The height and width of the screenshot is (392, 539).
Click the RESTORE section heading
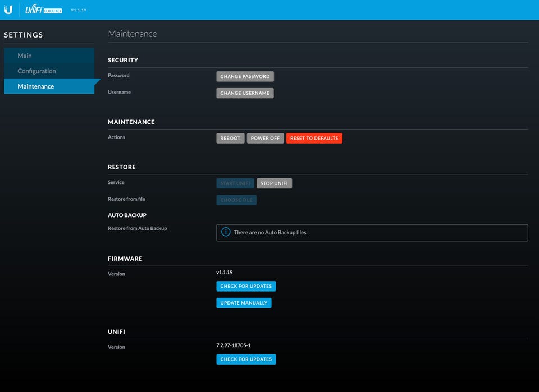(x=122, y=167)
